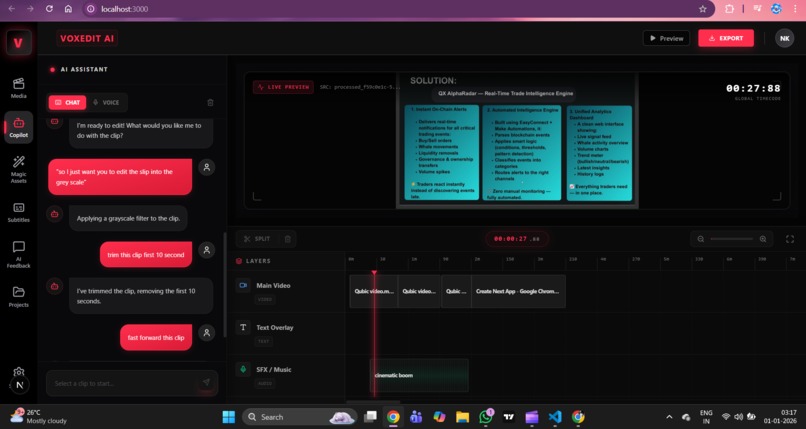The width and height of the screenshot is (806, 429).
Task: Click the SFX / Music layer label
Action: [273, 369]
